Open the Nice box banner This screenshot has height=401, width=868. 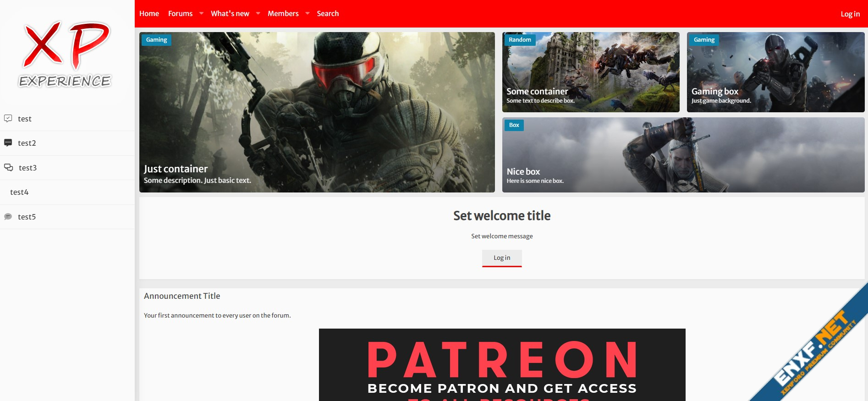tap(683, 155)
